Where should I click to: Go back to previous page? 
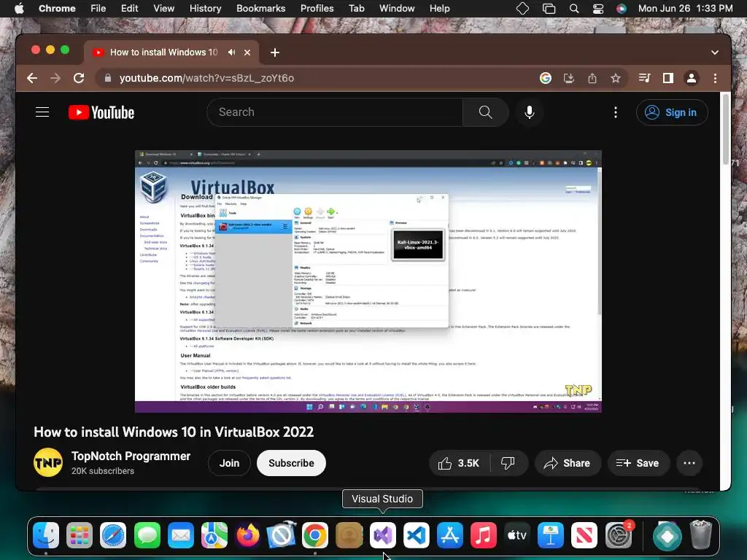coord(32,78)
